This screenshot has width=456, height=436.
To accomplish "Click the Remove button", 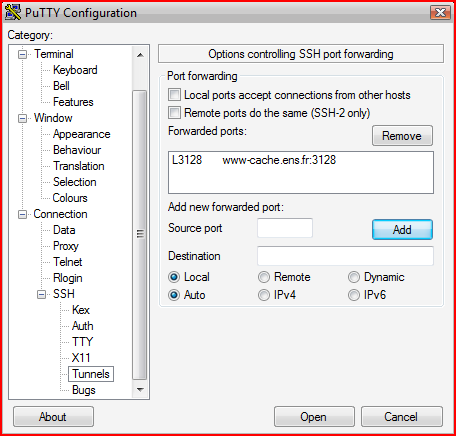I will tap(402, 136).
